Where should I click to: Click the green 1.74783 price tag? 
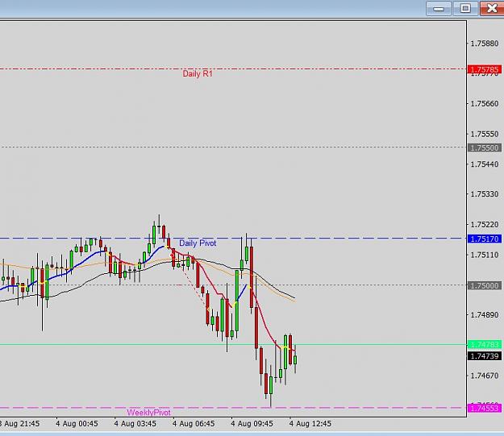point(485,345)
